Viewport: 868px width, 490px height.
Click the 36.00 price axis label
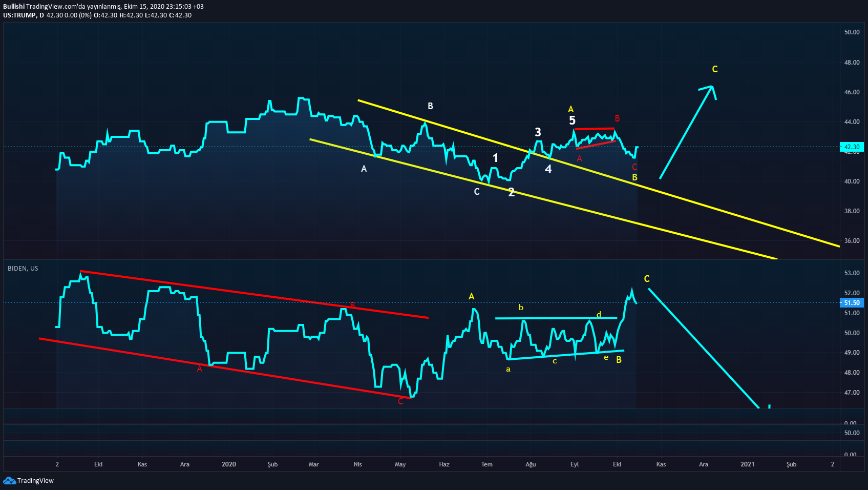852,241
